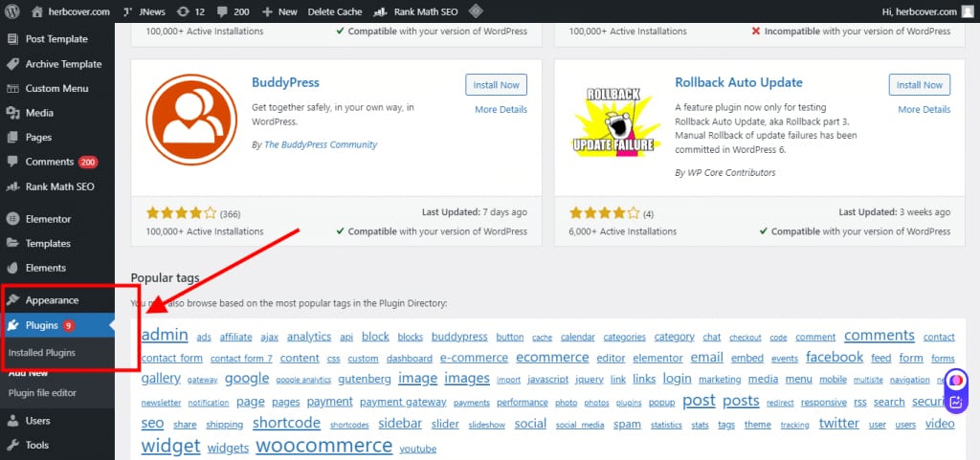Click the red 200 comments badge in sidebar
Viewport: 980px width, 460px height.
pos(87,163)
